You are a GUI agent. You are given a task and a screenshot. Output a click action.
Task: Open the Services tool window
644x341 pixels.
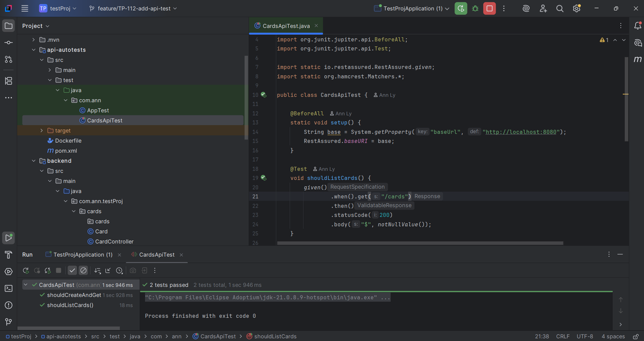pyautogui.click(x=9, y=271)
